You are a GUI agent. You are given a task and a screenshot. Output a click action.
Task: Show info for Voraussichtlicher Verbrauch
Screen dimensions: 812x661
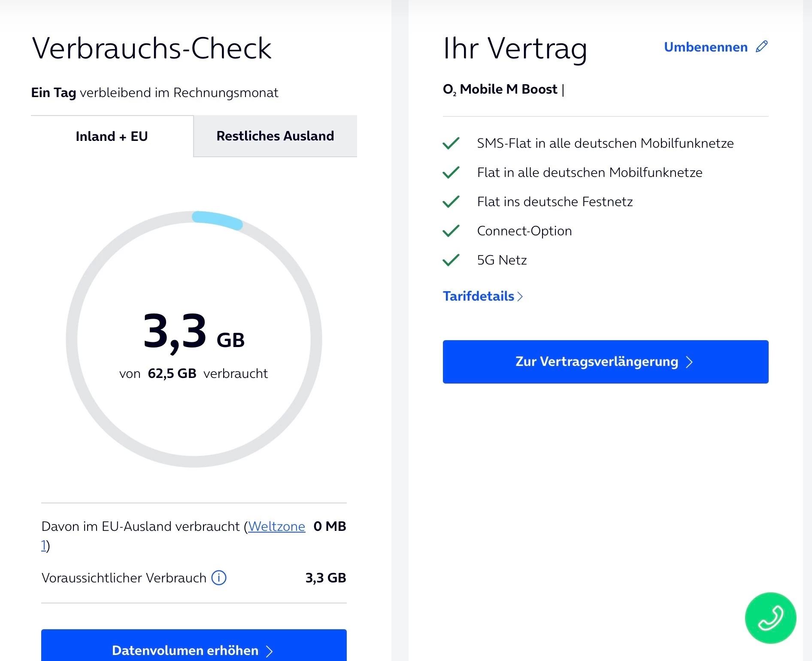(219, 578)
